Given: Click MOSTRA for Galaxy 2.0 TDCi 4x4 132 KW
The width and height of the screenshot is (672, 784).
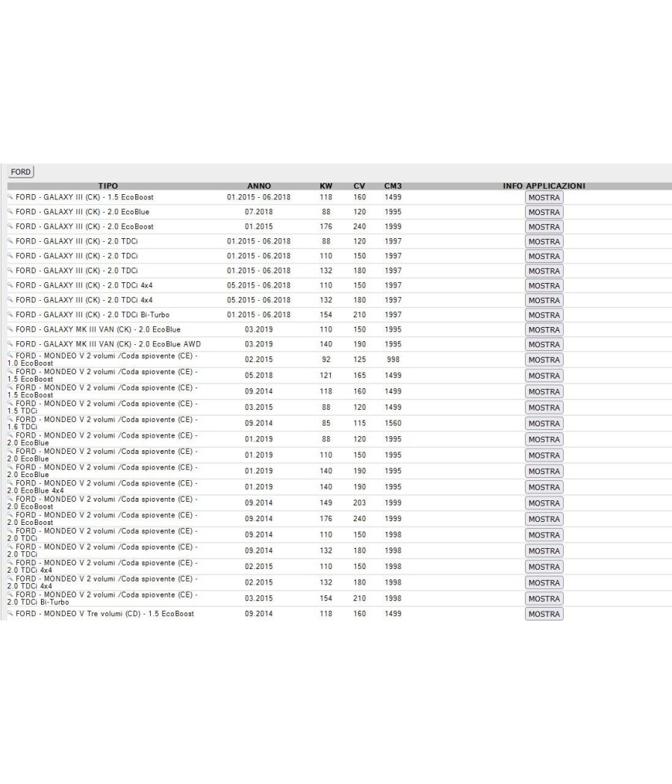Looking at the screenshot, I should point(544,300).
